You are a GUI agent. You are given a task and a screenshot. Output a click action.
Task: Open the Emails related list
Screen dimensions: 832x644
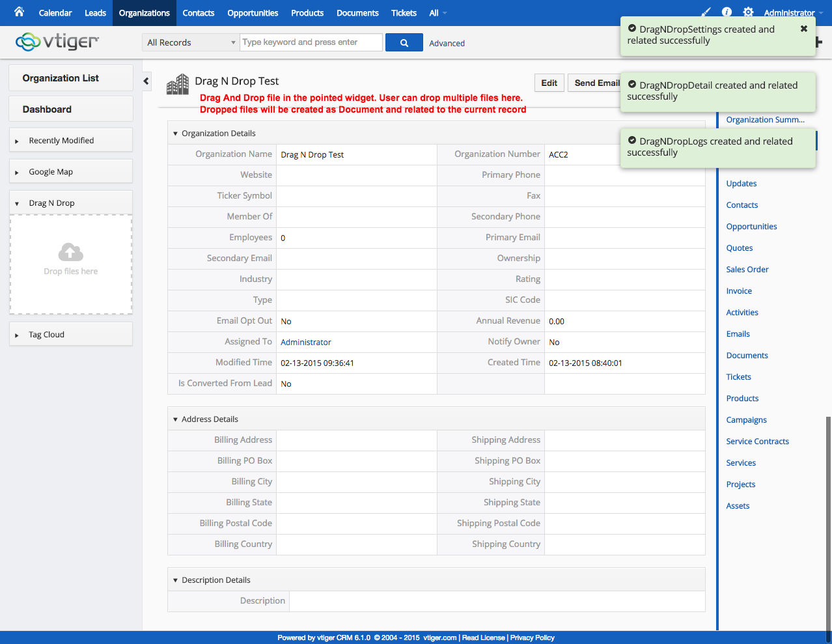pyautogui.click(x=738, y=334)
